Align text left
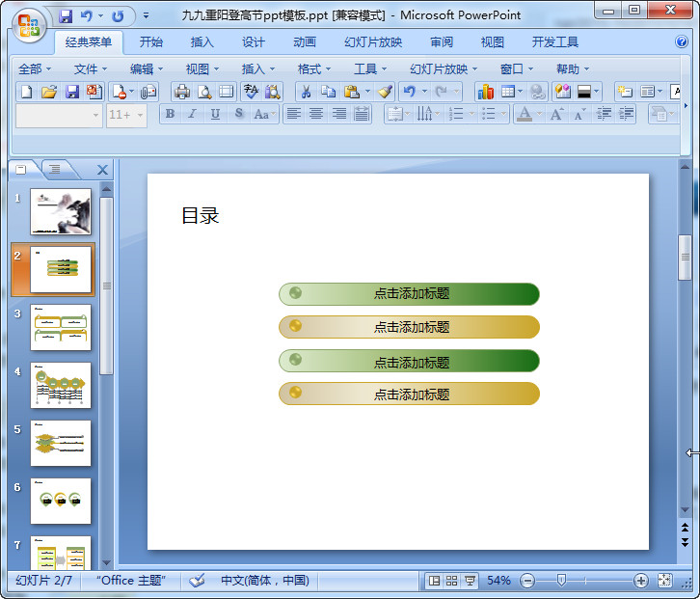 pos(293,115)
